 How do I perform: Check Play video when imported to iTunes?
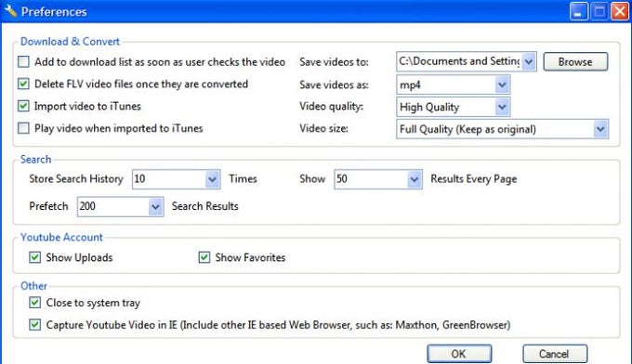(x=23, y=128)
